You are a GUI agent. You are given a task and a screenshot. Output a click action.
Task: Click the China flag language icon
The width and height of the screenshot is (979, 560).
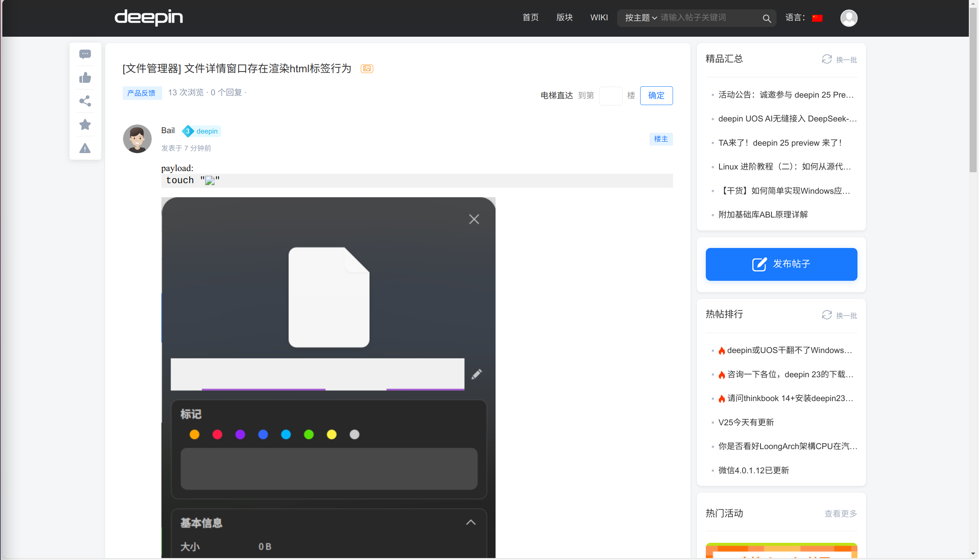pyautogui.click(x=817, y=18)
